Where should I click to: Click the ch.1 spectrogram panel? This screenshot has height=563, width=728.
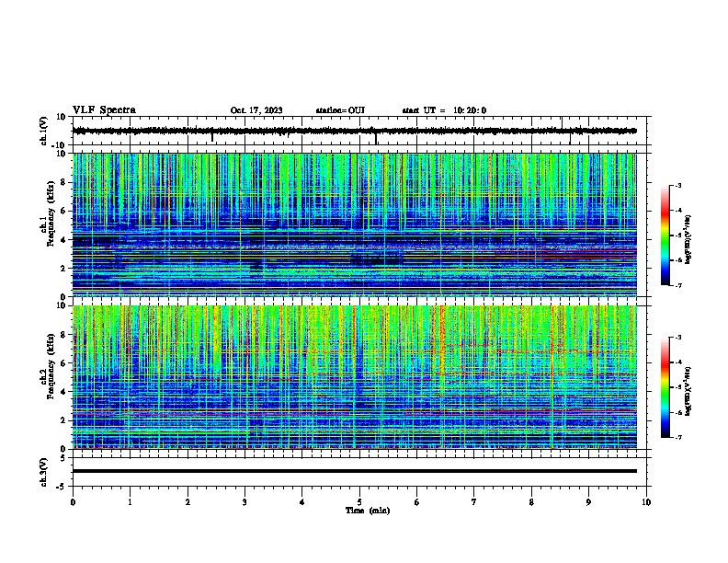[355, 224]
